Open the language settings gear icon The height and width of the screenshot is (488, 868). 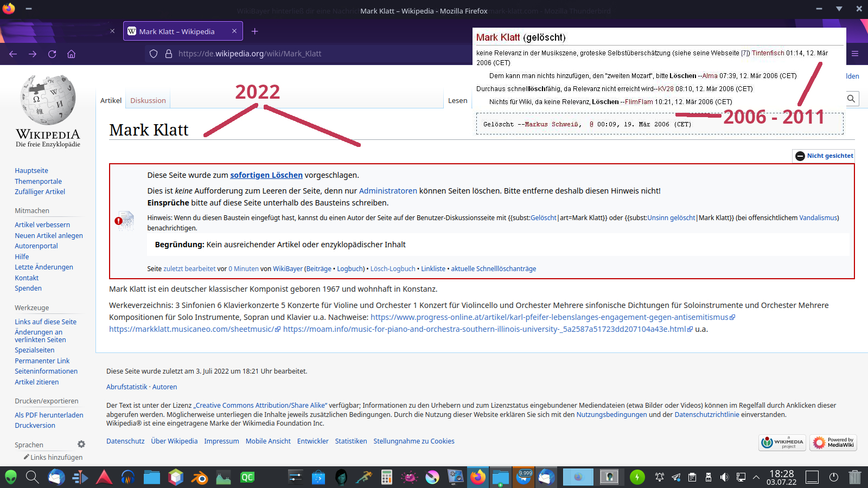(81, 444)
